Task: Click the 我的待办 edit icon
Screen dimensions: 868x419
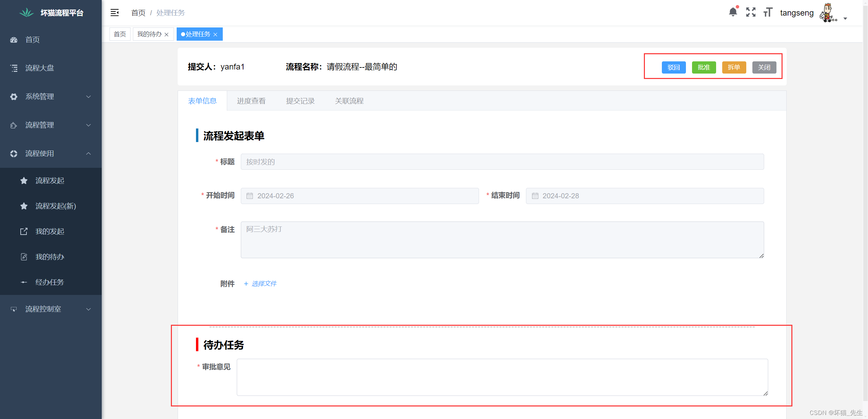Action: [24, 257]
